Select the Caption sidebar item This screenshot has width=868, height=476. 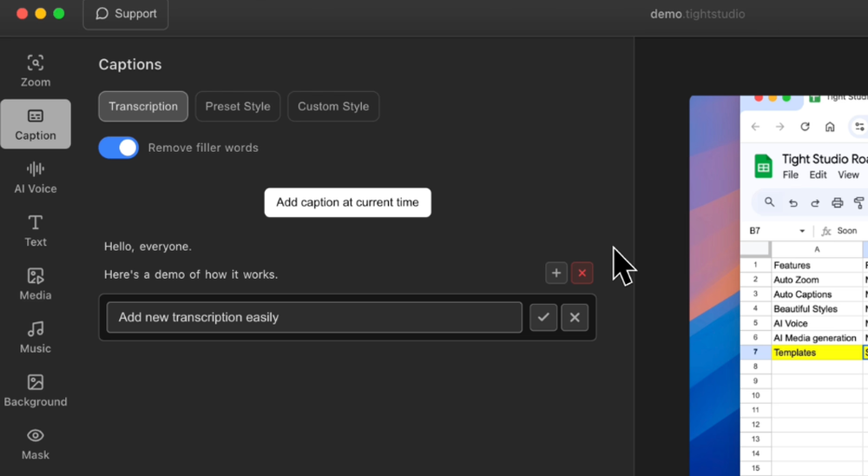click(36, 124)
